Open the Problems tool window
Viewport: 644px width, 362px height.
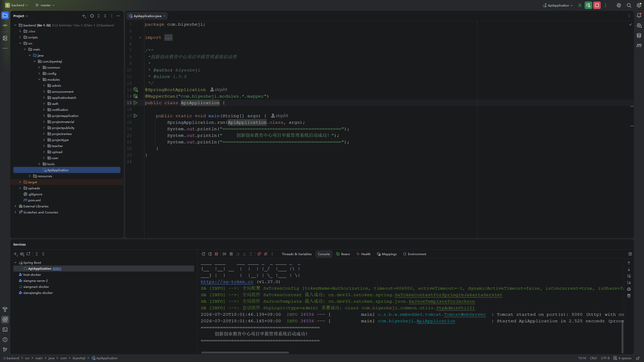pos(5,340)
